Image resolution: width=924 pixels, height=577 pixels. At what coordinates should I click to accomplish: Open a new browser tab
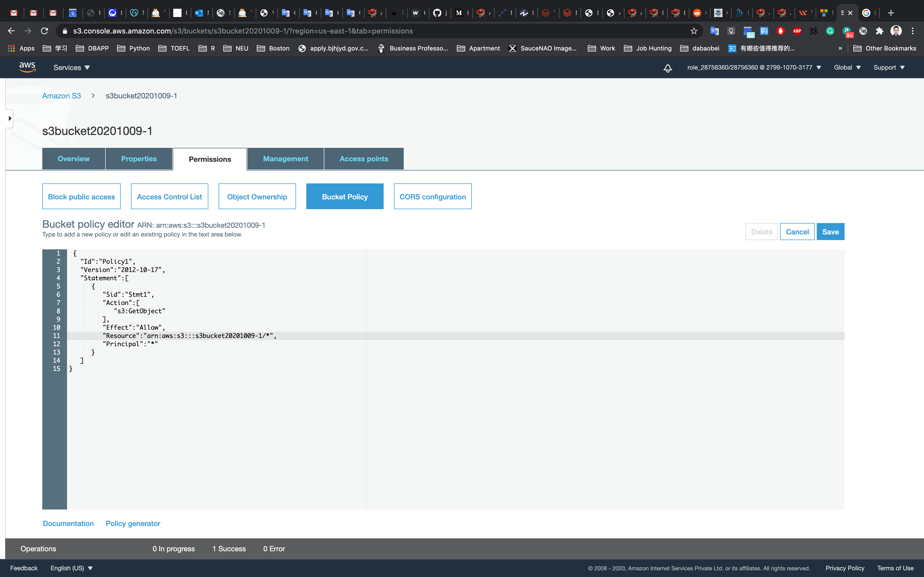pos(891,13)
